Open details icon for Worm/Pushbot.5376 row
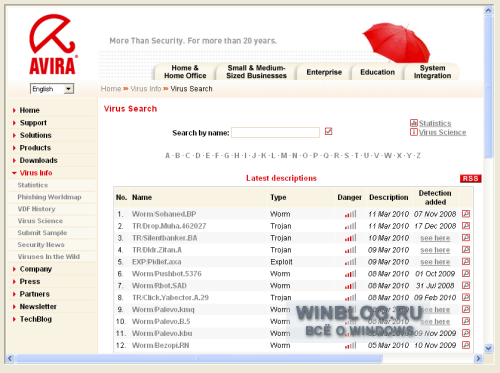The width and height of the screenshot is (500, 373). pos(466,273)
